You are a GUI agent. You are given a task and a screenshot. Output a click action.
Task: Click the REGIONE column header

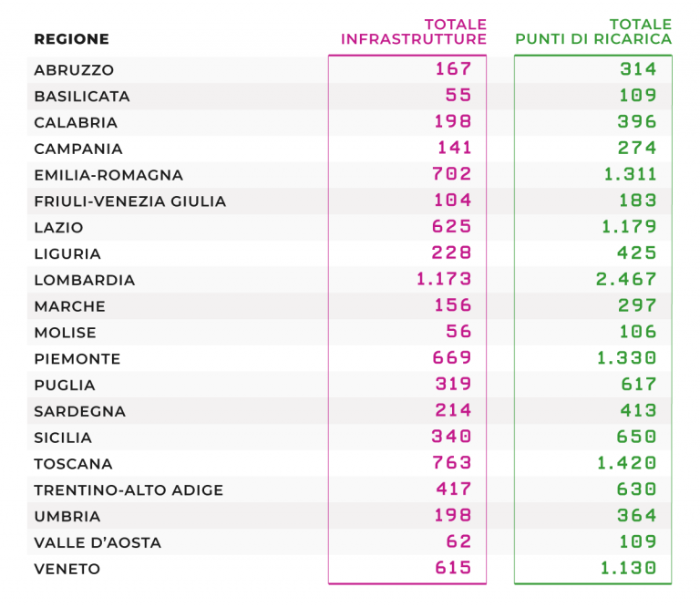click(71, 39)
